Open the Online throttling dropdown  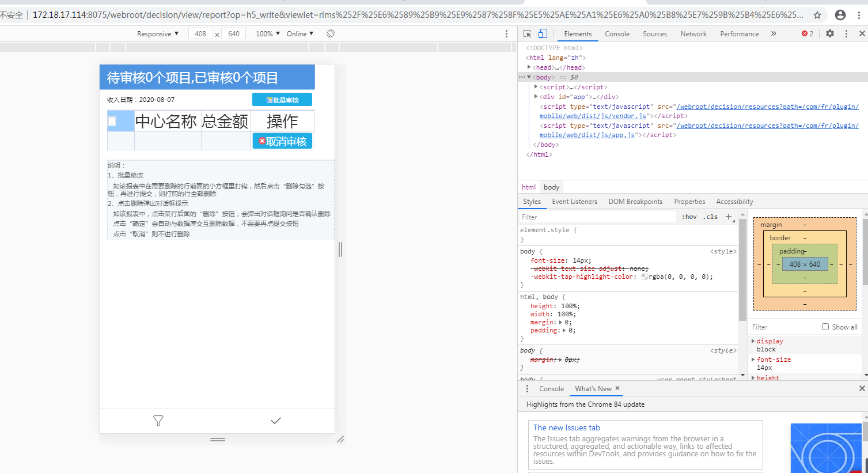coord(300,34)
